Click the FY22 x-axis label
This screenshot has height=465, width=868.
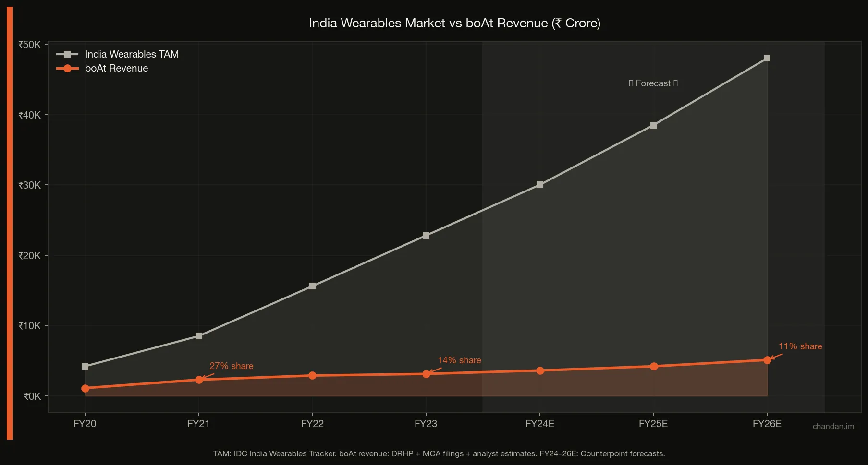tap(312, 424)
